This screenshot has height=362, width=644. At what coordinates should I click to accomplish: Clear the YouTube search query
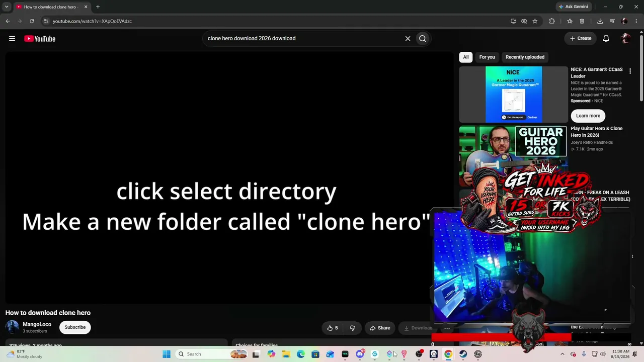(x=408, y=39)
